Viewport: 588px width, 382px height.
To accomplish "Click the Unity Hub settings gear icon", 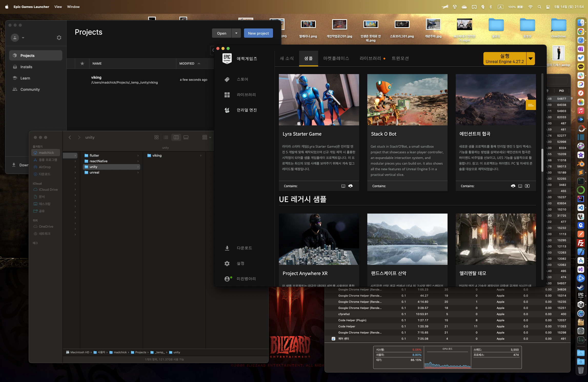I will click(x=59, y=38).
